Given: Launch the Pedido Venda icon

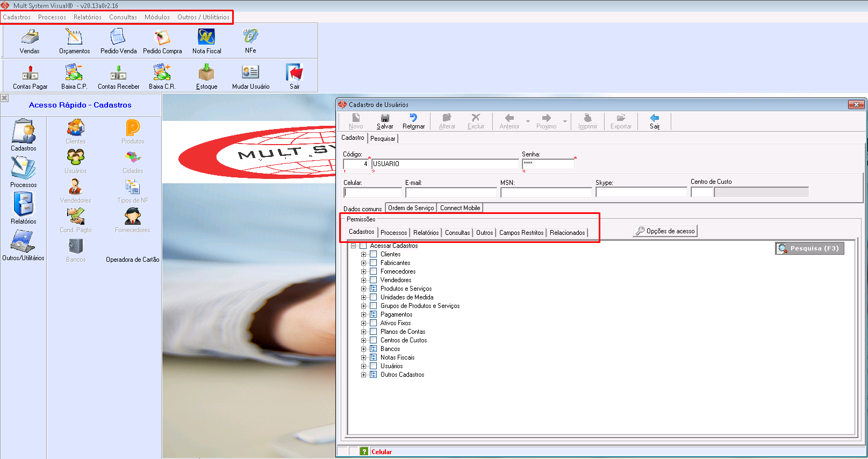Looking at the screenshot, I should pyautogui.click(x=118, y=41).
